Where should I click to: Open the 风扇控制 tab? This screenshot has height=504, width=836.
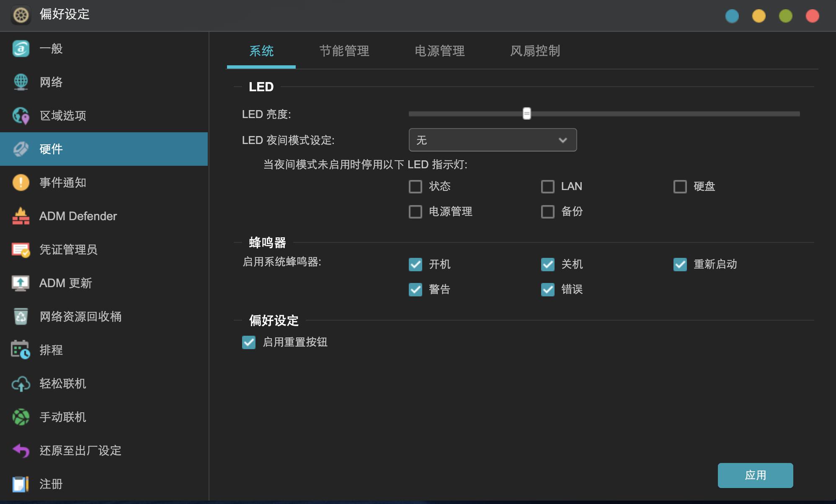tap(535, 51)
